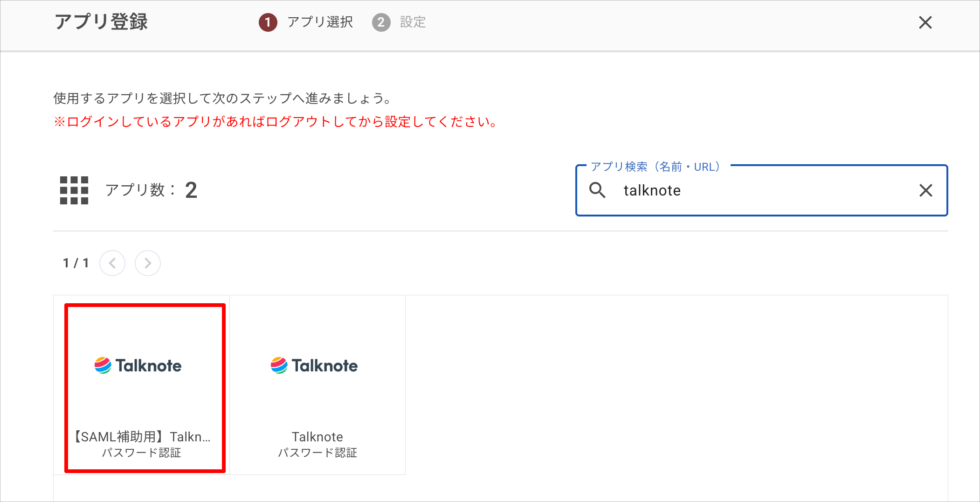Click the red ログアウト warning text
Screen dimensions: 980x502
point(276,122)
